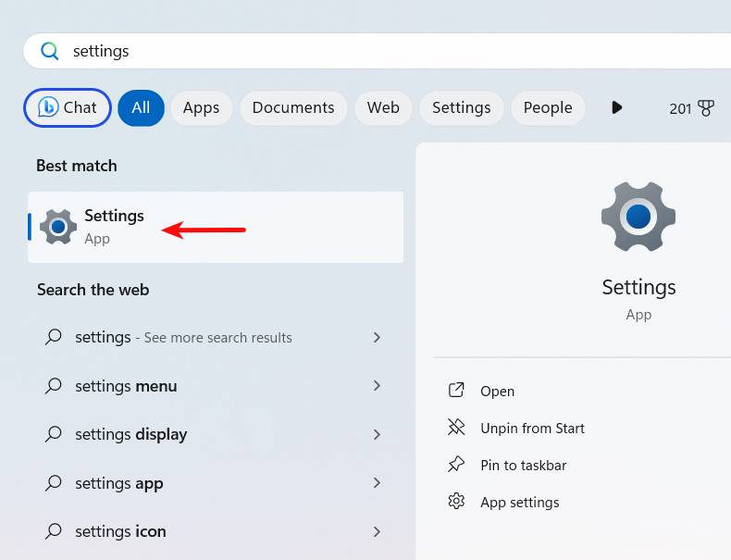The height and width of the screenshot is (560, 731).
Task: Click search icon next to 'settings icon'
Action: (53, 531)
